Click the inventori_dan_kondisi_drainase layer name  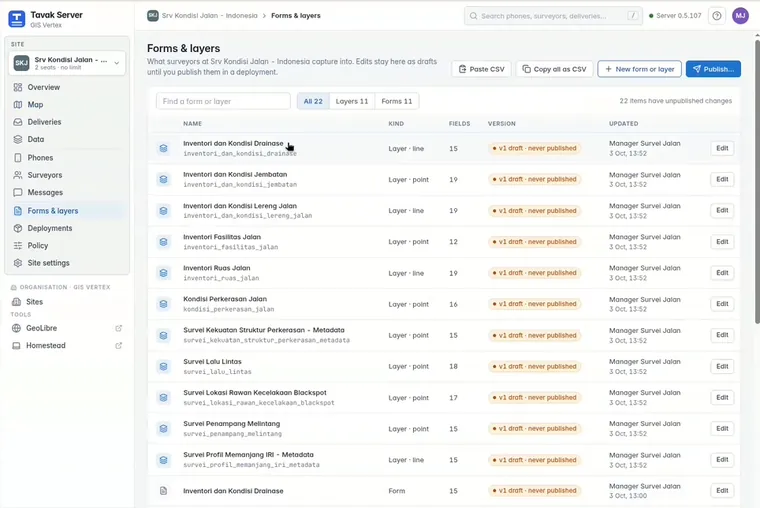tap(239, 154)
